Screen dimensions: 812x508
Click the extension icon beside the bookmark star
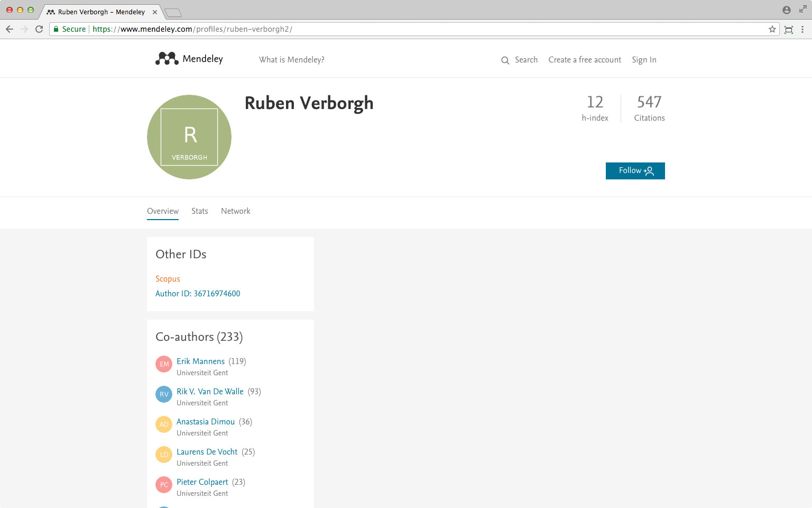pos(789,30)
